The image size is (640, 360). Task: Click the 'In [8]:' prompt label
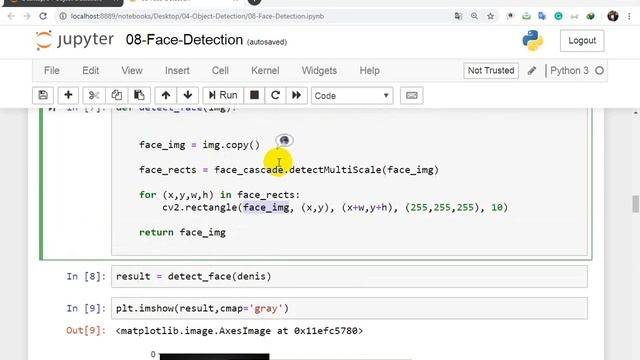point(86,276)
